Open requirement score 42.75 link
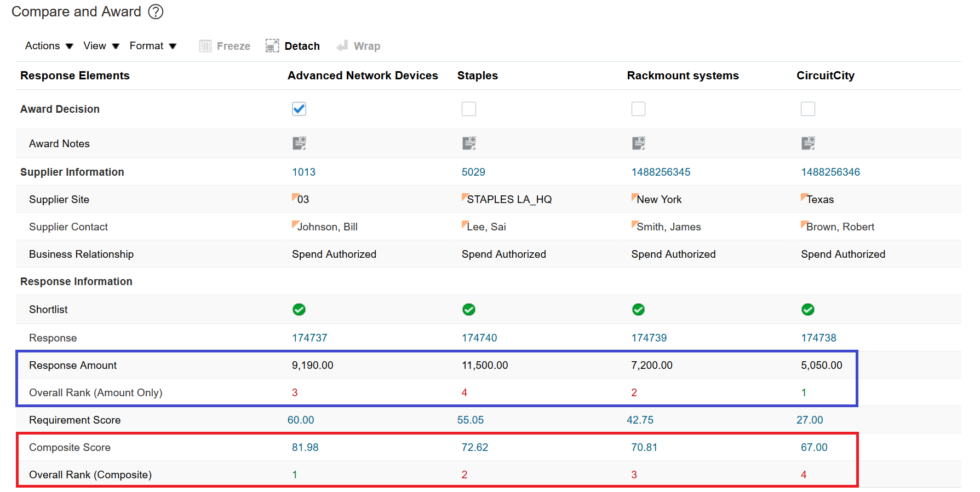 coord(640,420)
